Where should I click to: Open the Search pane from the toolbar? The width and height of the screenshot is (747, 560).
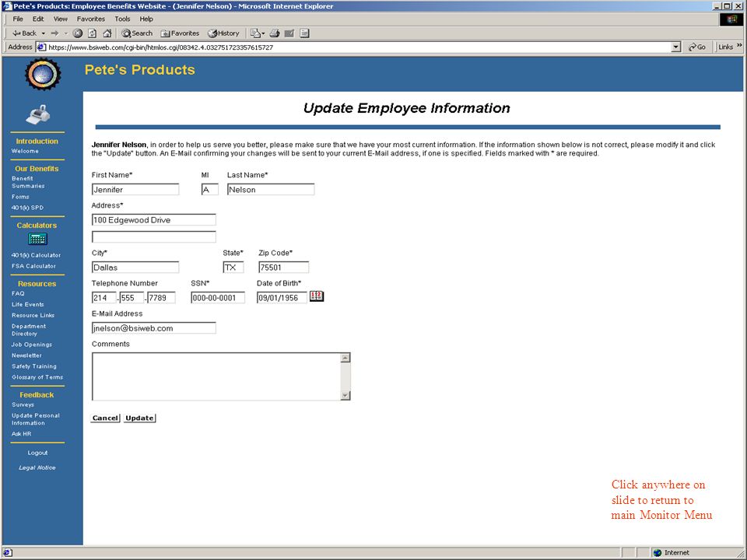pos(137,33)
